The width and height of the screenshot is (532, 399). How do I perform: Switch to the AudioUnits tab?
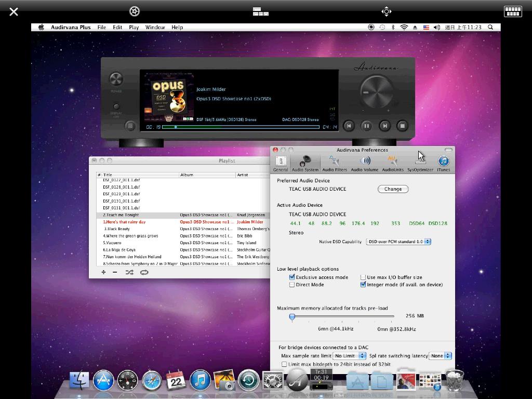click(393, 164)
